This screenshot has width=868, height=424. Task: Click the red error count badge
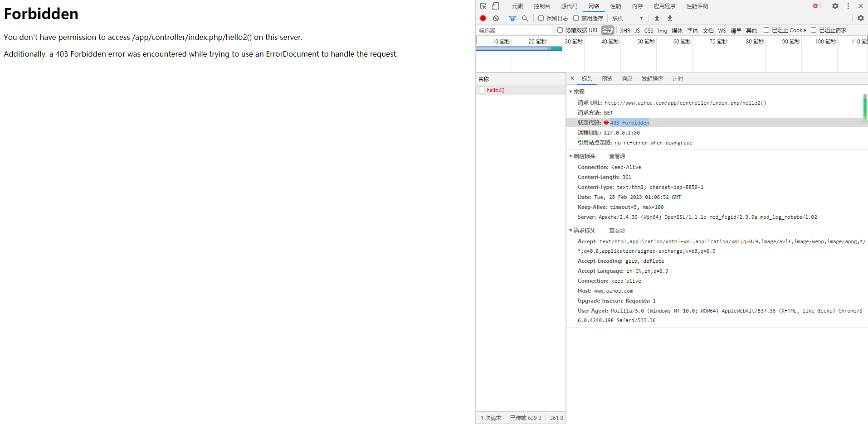(x=818, y=6)
